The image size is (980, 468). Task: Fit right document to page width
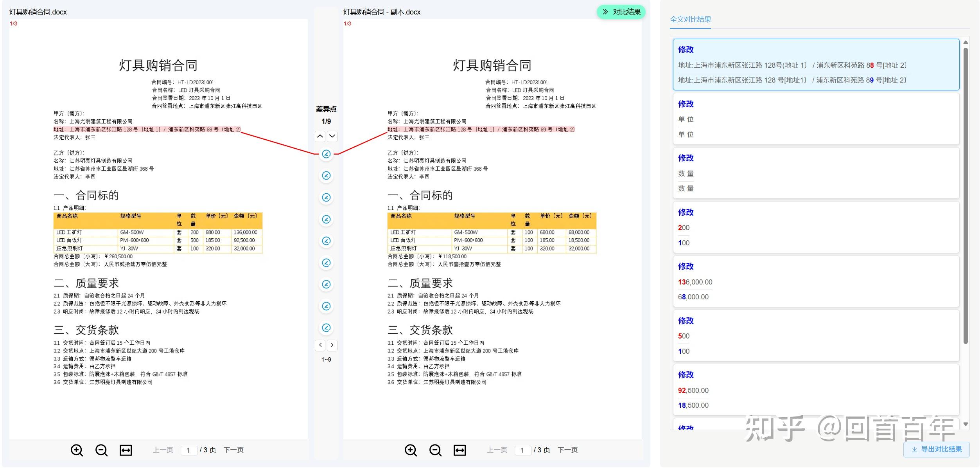tap(460, 450)
